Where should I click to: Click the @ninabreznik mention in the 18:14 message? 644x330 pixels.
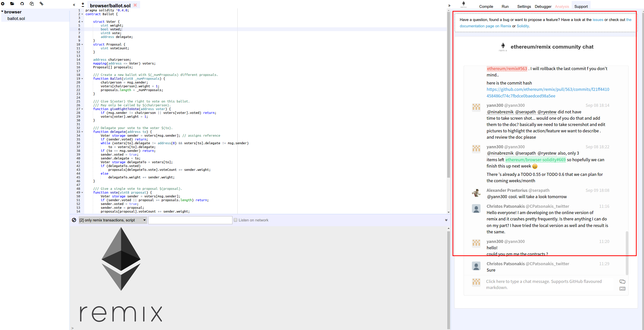coord(500,112)
